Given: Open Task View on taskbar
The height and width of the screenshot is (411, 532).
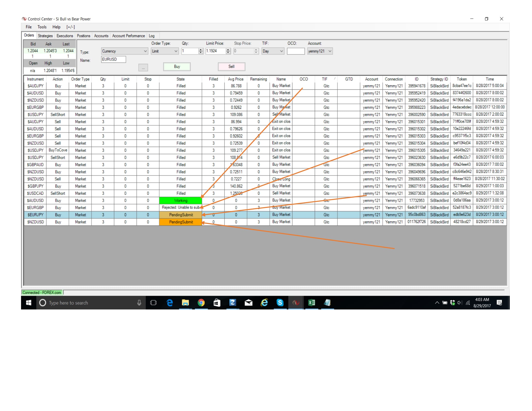Looking at the screenshot, I should (x=154, y=303).
